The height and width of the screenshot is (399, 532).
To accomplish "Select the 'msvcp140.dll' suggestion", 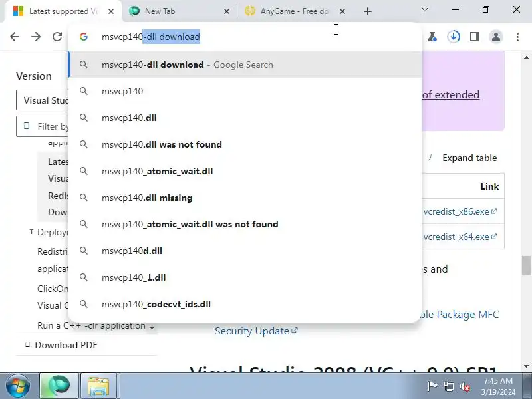I will point(245,118).
